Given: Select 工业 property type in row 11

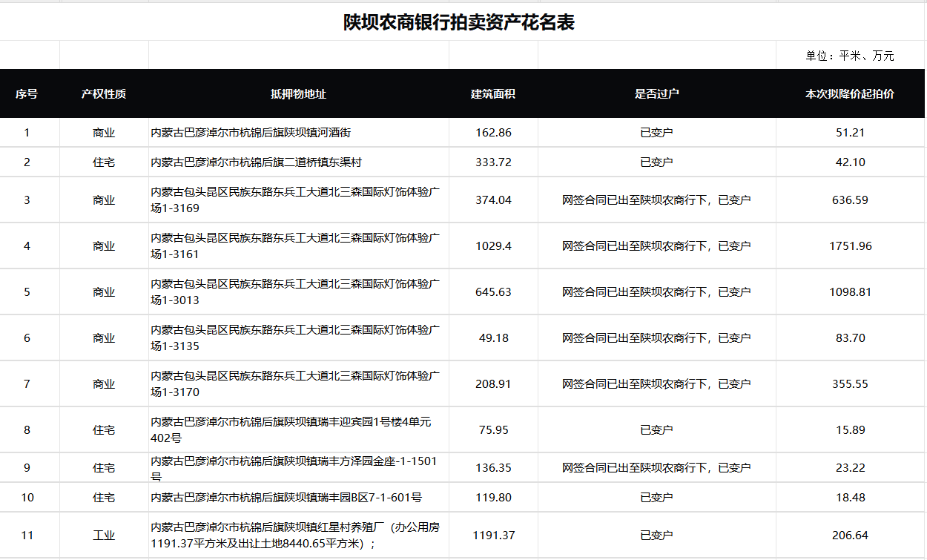Looking at the screenshot, I should (104, 535).
